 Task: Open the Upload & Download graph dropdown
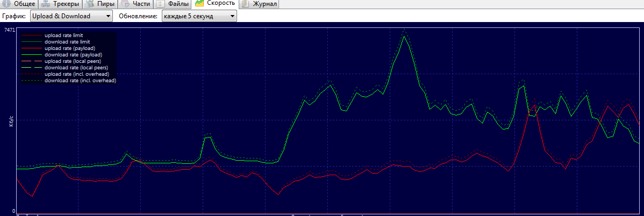(x=71, y=17)
